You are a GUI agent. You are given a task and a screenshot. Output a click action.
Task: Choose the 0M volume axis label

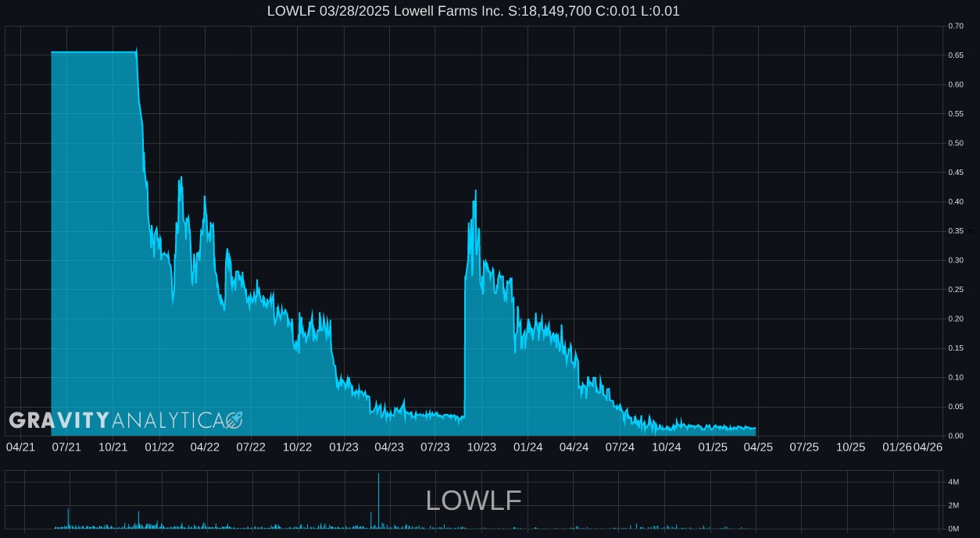953,529
